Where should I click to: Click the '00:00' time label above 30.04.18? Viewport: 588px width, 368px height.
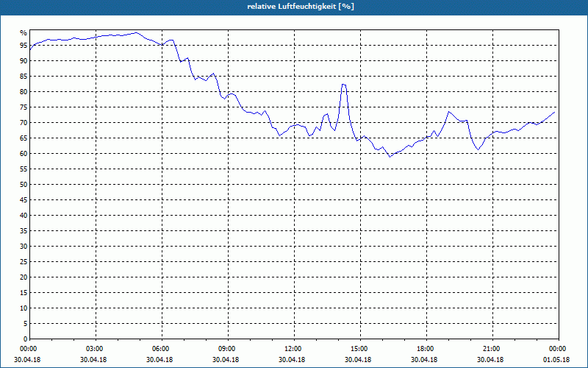28,349
